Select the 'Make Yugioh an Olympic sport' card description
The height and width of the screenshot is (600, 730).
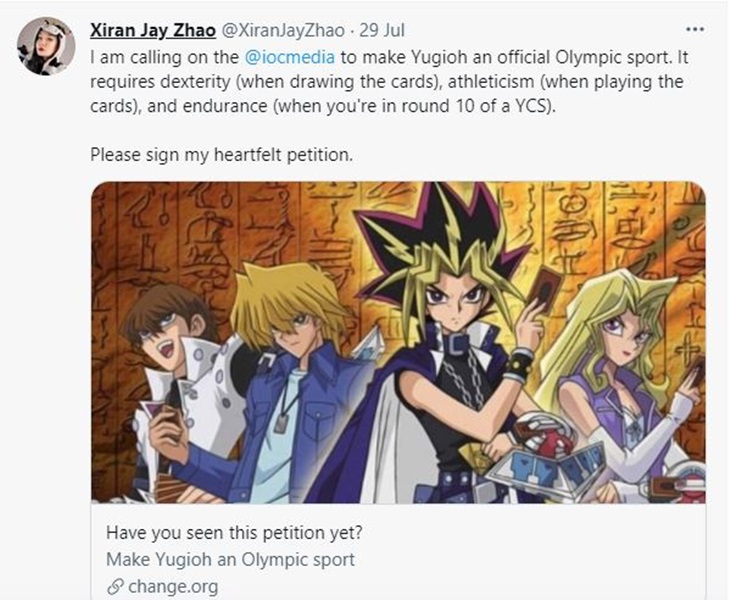pos(230,560)
